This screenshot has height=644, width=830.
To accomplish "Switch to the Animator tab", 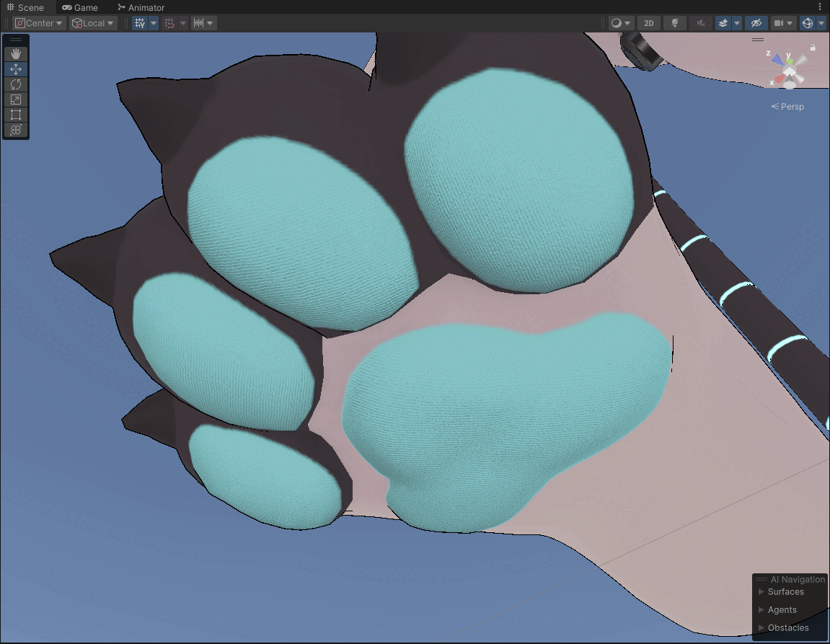I will (x=141, y=7).
